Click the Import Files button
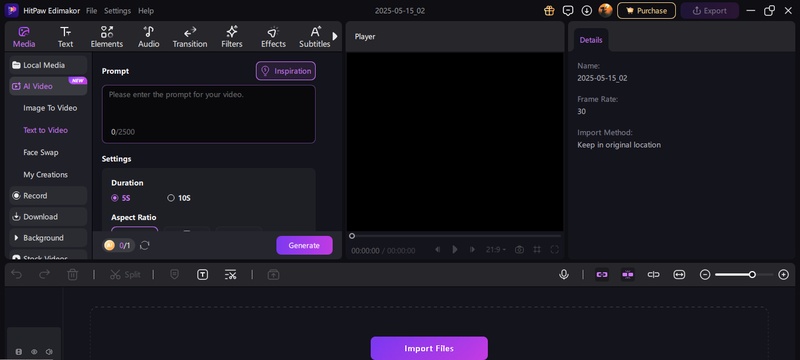800x360 pixels. pyautogui.click(x=429, y=348)
